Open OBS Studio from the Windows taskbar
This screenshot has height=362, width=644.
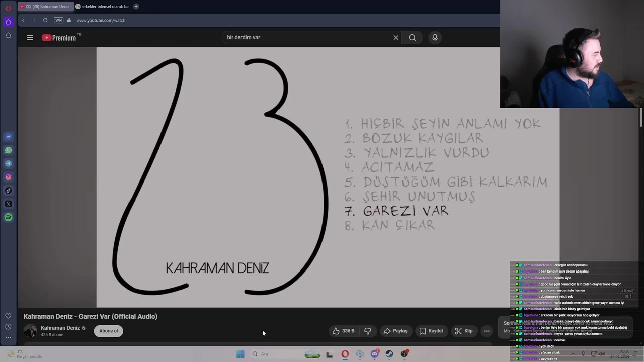[404, 354]
